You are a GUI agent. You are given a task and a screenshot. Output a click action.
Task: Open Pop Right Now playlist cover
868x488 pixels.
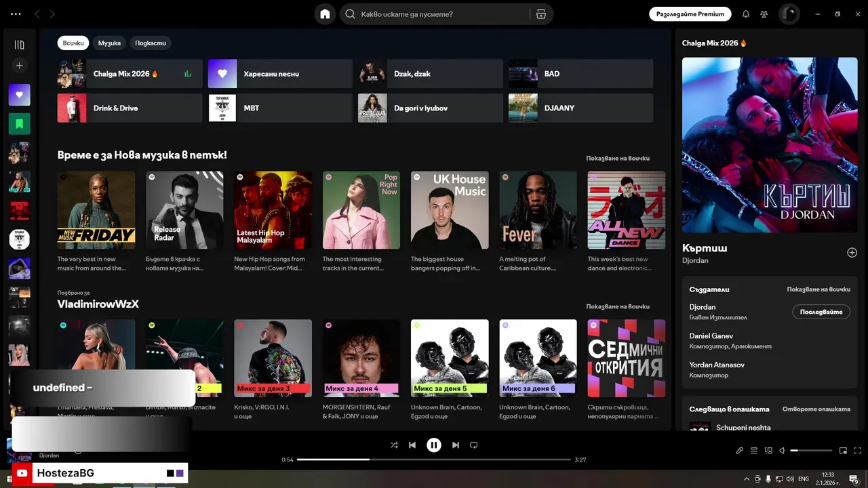pyautogui.click(x=361, y=210)
